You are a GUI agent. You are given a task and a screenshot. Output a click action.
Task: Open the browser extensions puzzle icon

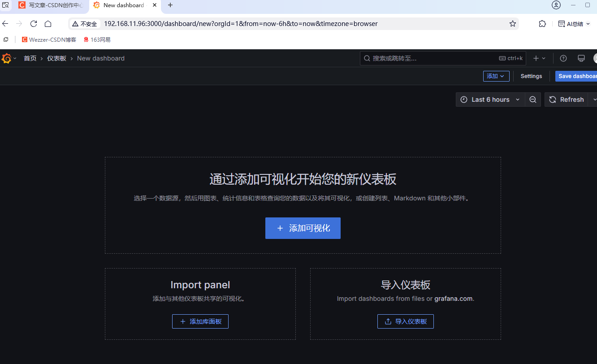[x=542, y=24]
